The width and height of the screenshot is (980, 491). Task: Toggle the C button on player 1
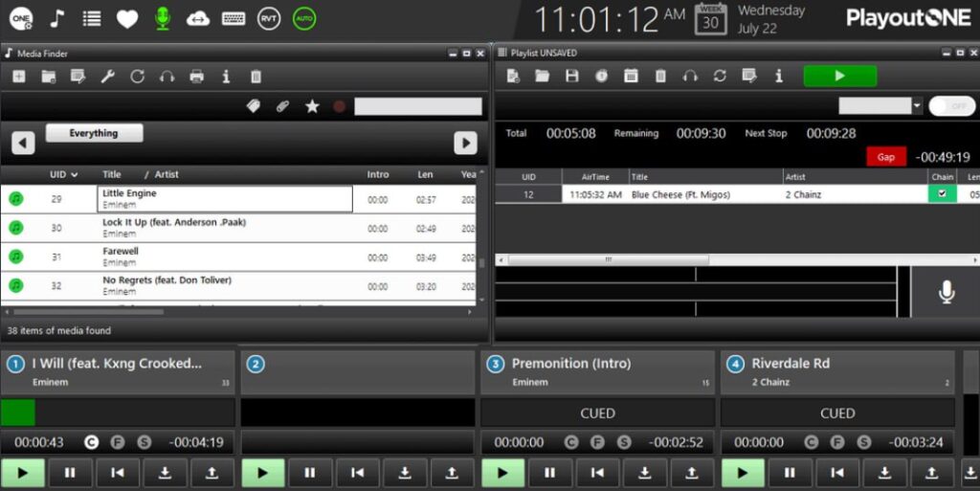pos(91,442)
